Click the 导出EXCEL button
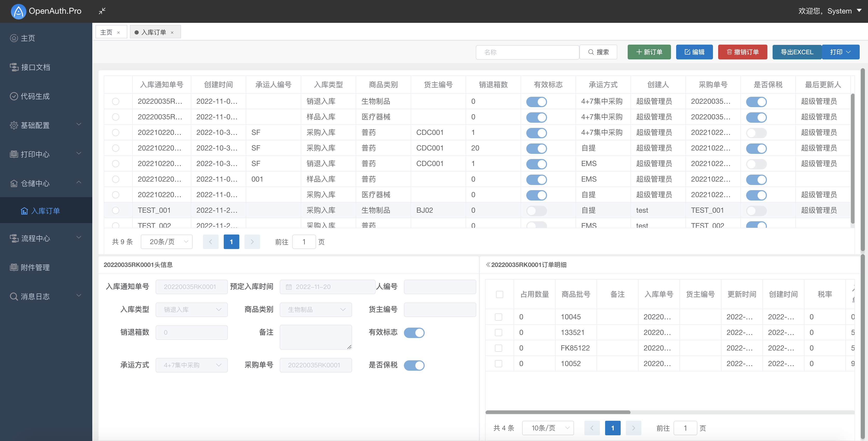 pyautogui.click(x=797, y=52)
